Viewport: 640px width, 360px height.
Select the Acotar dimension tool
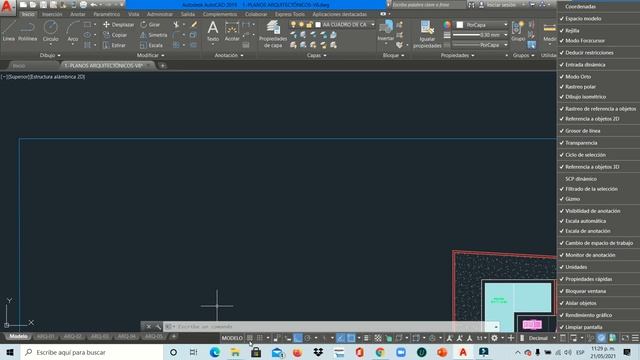232,31
